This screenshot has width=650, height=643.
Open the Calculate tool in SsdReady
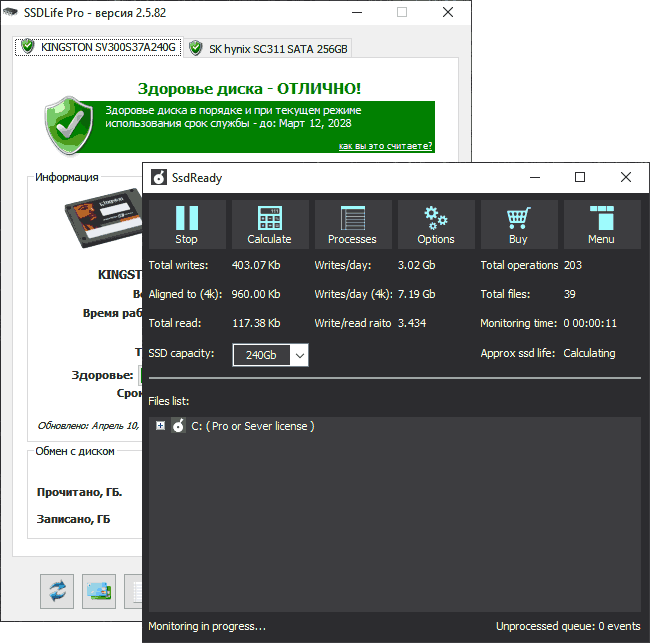[270, 224]
